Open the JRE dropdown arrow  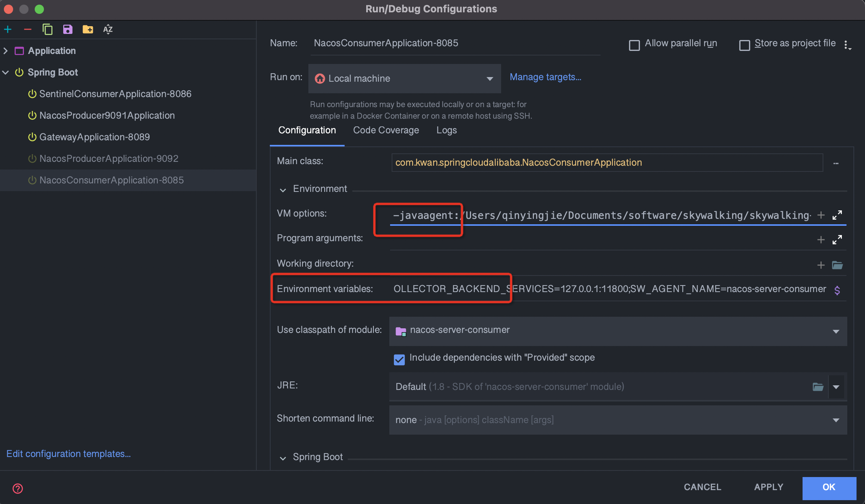pos(836,387)
